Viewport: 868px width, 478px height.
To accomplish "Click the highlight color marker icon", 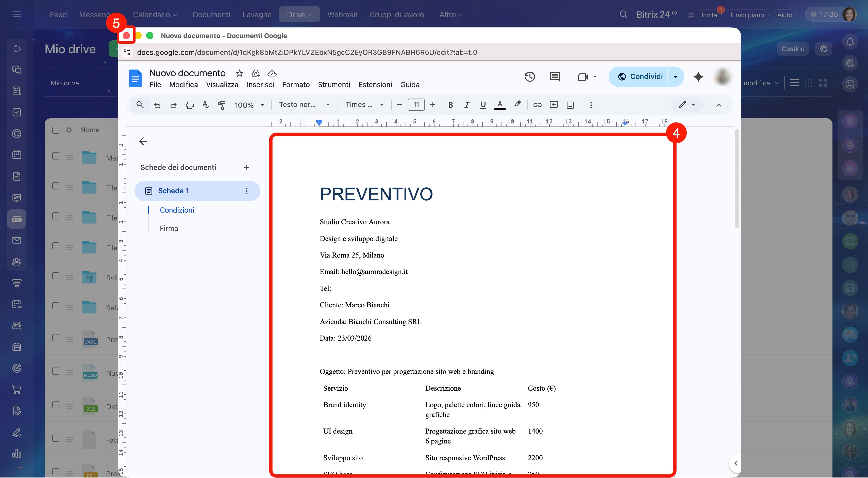I will pos(517,104).
